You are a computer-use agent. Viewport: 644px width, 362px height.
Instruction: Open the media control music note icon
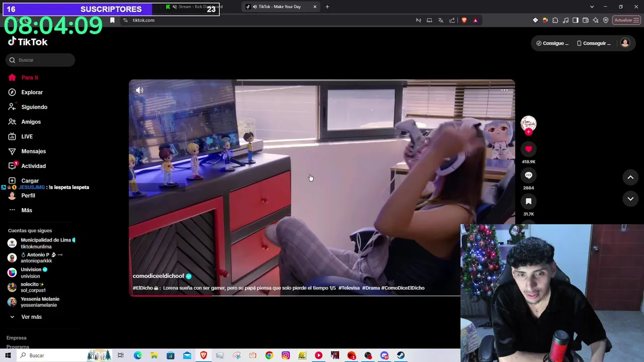tap(566, 20)
